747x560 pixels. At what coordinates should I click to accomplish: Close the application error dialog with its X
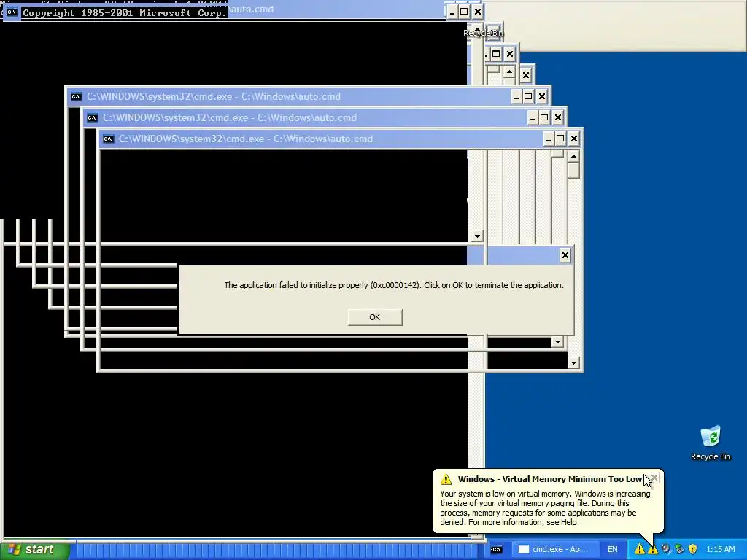point(565,255)
